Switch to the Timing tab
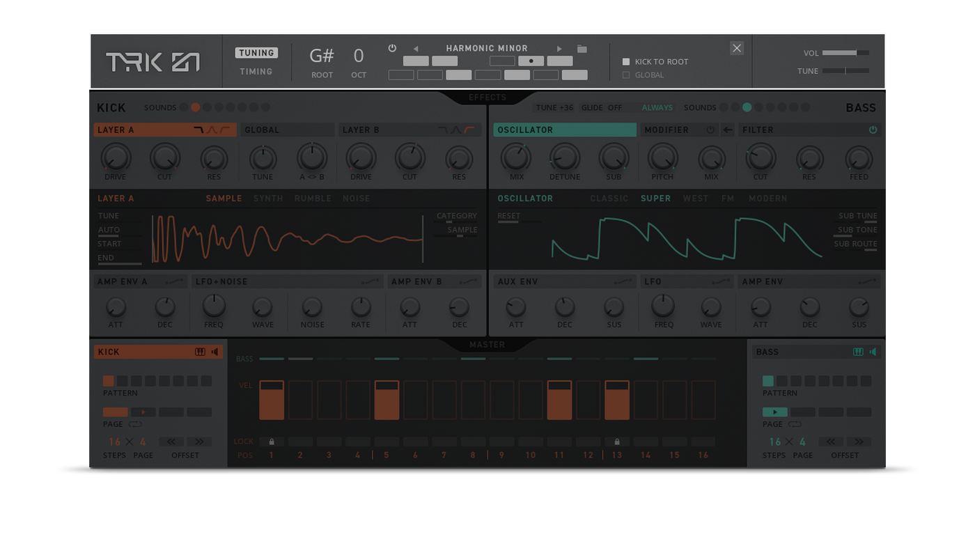The image size is (975, 560). tap(256, 72)
